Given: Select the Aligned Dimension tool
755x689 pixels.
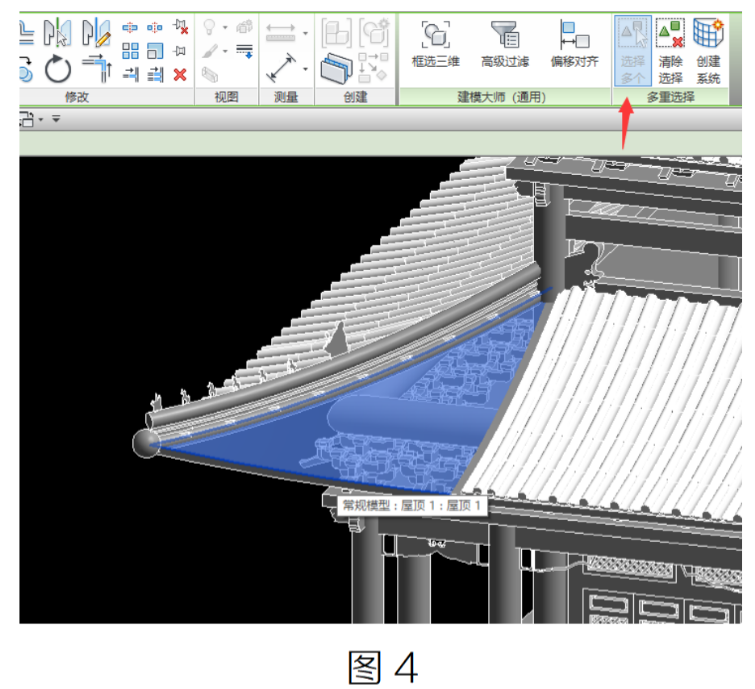Looking at the screenshot, I should pyautogui.click(x=281, y=68).
